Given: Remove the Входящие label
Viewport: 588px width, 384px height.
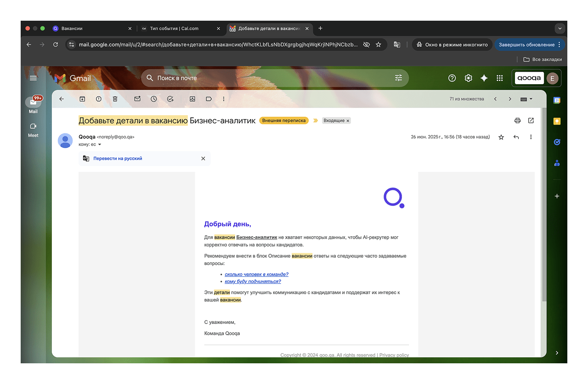Looking at the screenshot, I should (x=348, y=121).
